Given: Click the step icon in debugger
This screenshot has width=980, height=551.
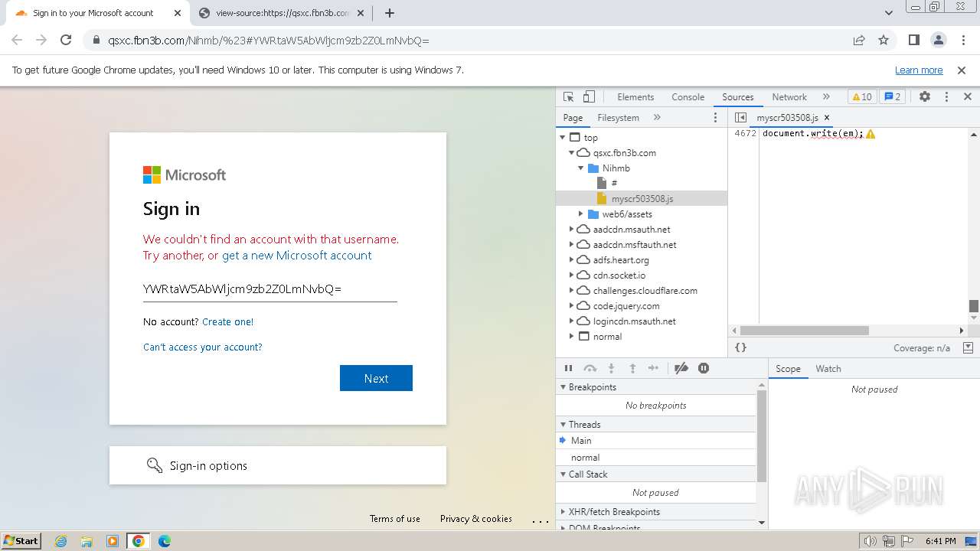Looking at the screenshot, I should tap(653, 368).
